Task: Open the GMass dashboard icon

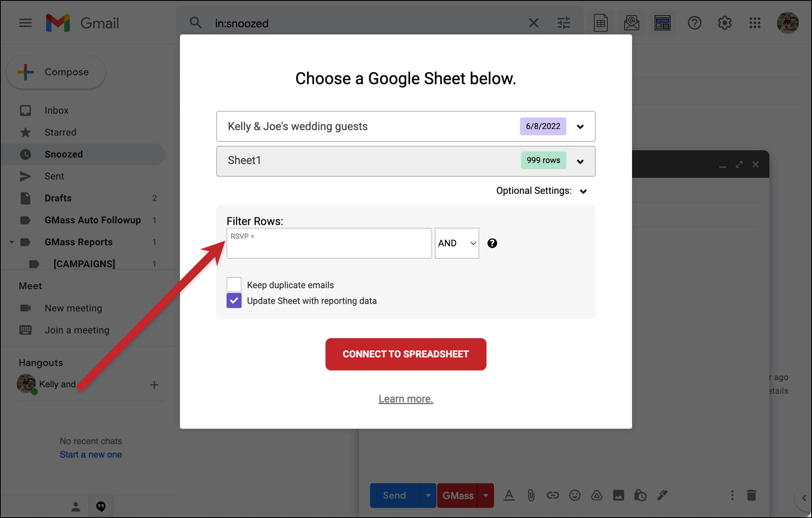Action: [662, 23]
